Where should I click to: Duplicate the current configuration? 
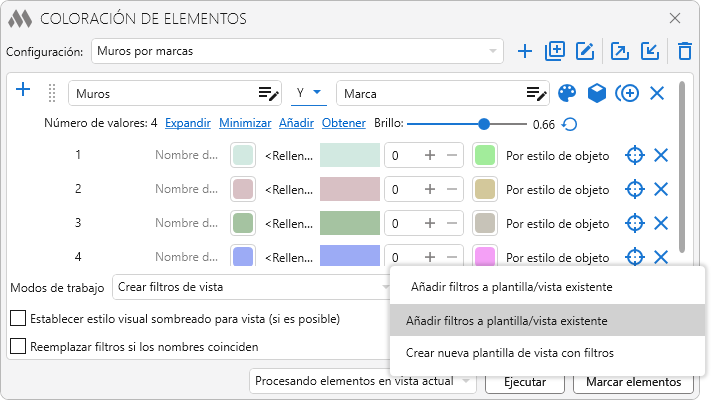[555, 51]
